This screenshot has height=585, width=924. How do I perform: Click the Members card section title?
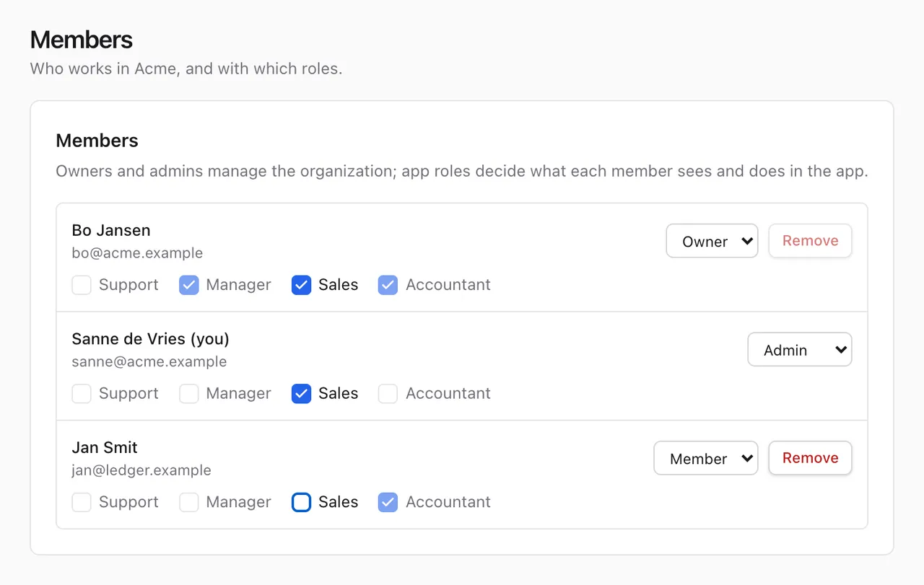[x=97, y=141]
